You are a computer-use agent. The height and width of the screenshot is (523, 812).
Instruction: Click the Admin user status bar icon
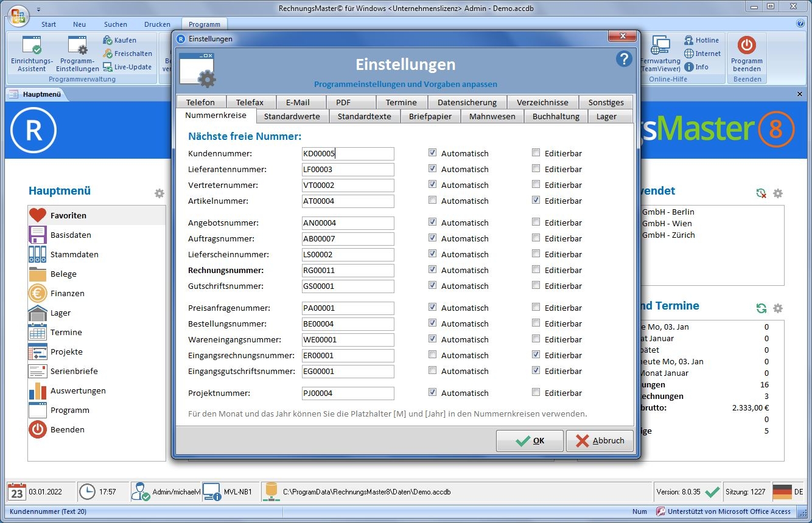[x=141, y=491]
